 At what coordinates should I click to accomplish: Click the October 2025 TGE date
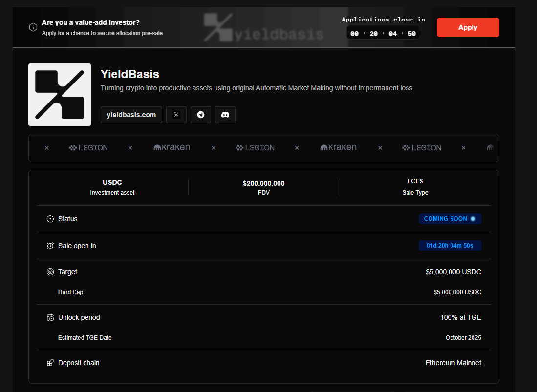click(463, 338)
